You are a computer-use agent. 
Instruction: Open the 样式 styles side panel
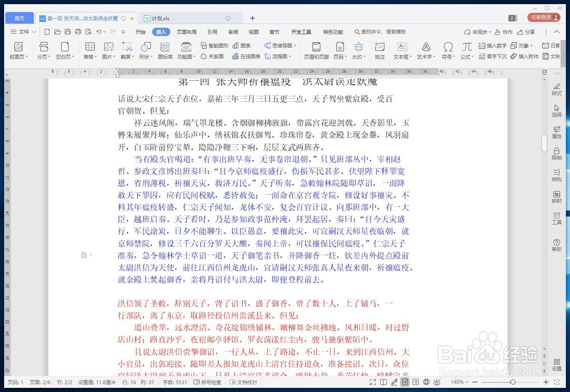coord(557,89)
